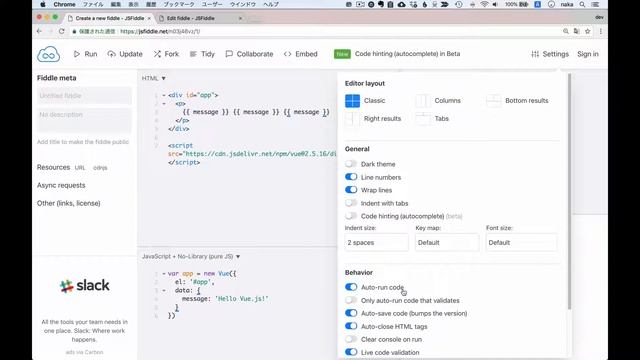Image resolution: width=640 pixels, height=360 pixels.
Task: Expand Other (links, license) section
Action: (69, 203)
